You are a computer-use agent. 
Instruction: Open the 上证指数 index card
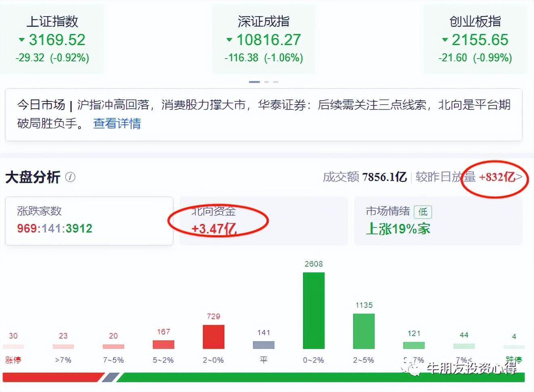click(52, 39)
